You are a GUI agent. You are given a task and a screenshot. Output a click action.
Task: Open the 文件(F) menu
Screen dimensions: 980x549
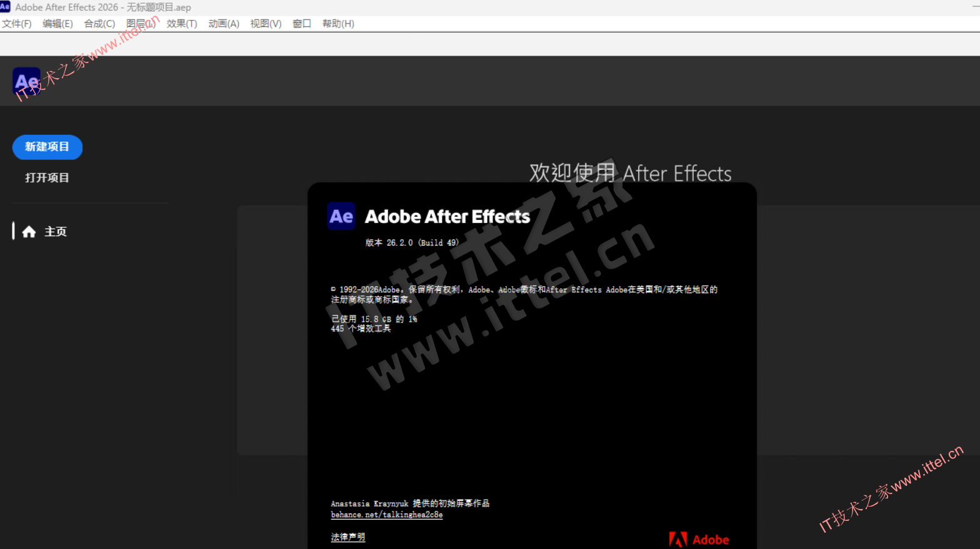(17, 24)
